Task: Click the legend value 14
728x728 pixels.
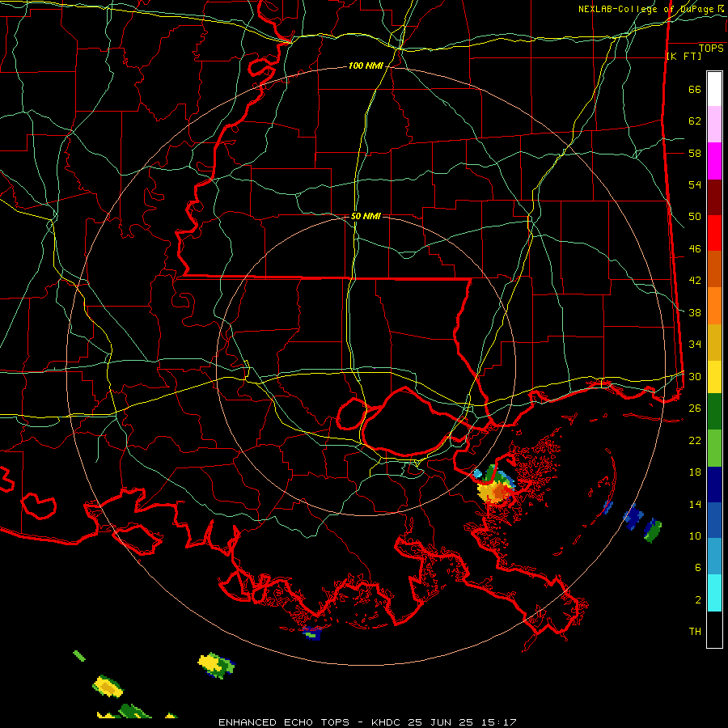Action: click(695, 504)
